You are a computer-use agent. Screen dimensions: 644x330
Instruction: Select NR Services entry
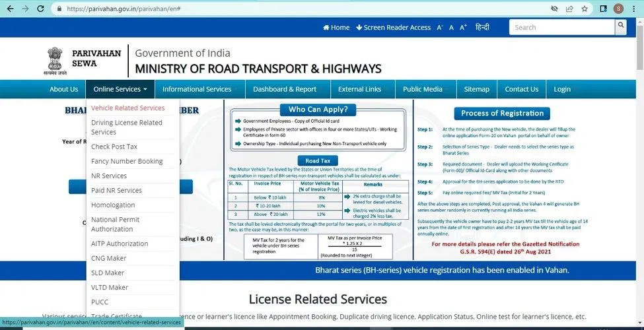tap(109, 176)
